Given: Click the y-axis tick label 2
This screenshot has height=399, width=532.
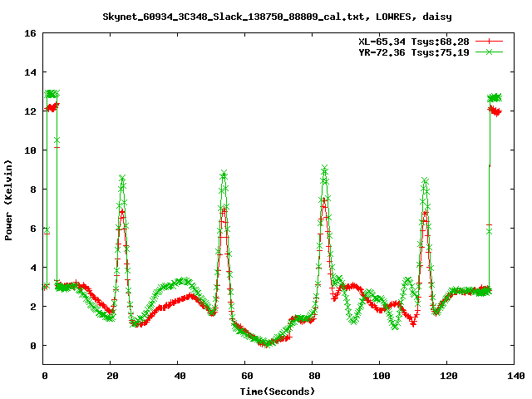Looking at the screenshot, I should tap(33, 307).
